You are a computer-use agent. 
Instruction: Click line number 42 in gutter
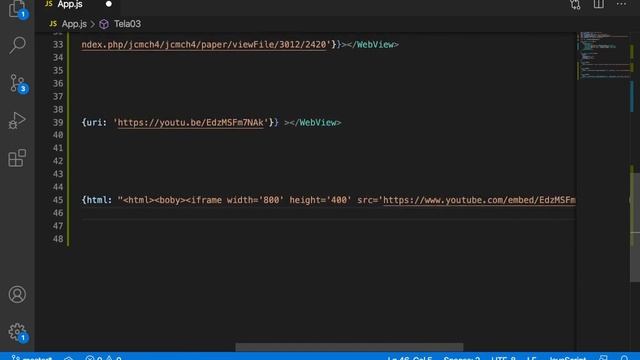58,161
